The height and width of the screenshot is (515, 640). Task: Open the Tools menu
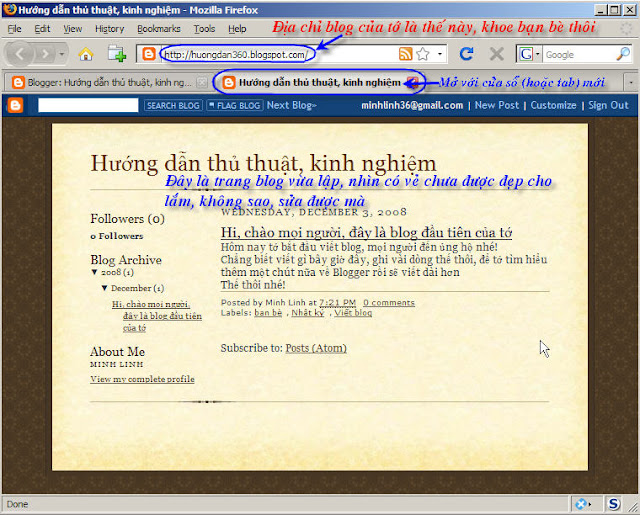click(x=204, y=29)
